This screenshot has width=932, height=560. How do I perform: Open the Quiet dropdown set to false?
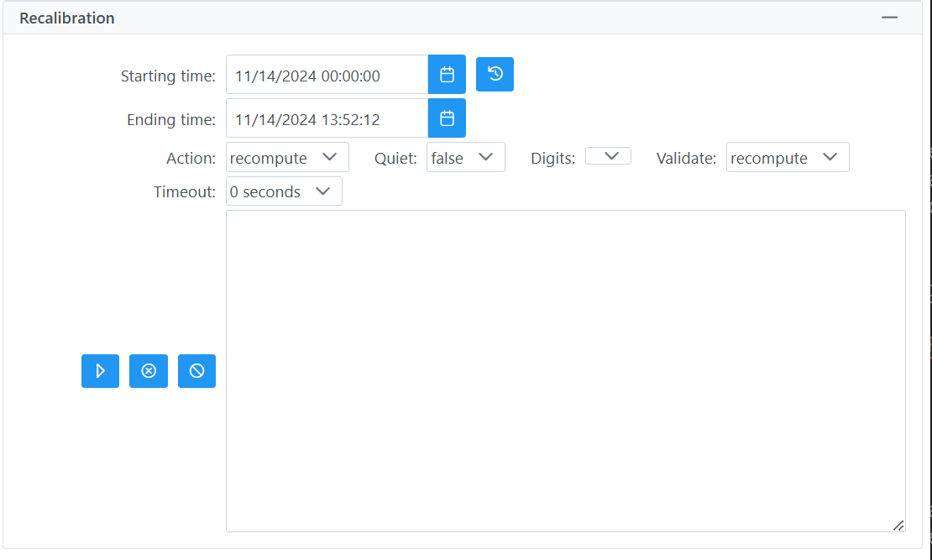pyautogui.click(x=466, y=158)
